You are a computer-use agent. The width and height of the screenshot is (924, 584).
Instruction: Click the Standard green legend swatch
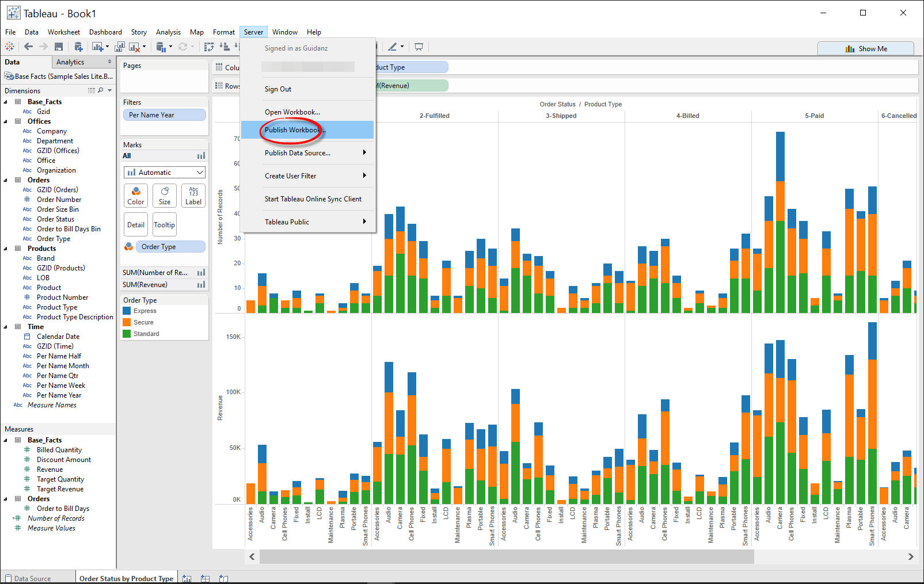[x=127, y=334]
